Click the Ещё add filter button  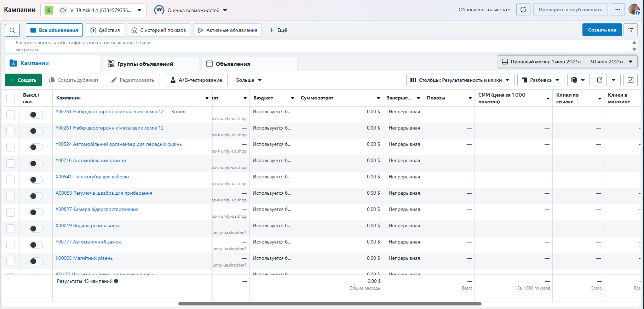[278, 30]
